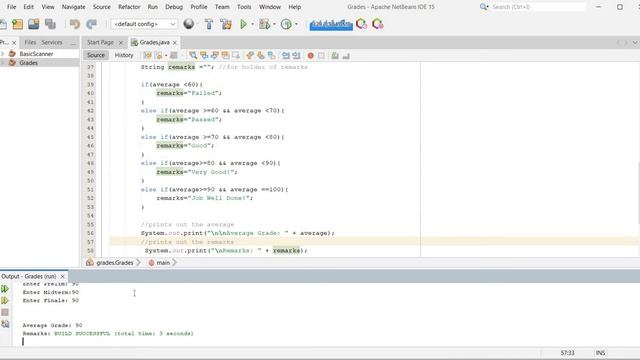Click the Redo toolbar icon
Viewport: 640px width, 360px height.
[x=91, y=24]
